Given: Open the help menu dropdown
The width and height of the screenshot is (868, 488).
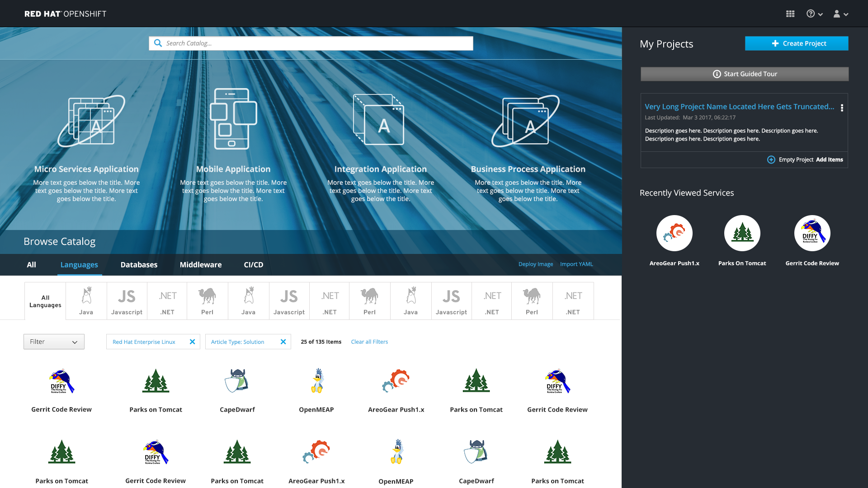Looking at the screenshot, I should point(814,14).
